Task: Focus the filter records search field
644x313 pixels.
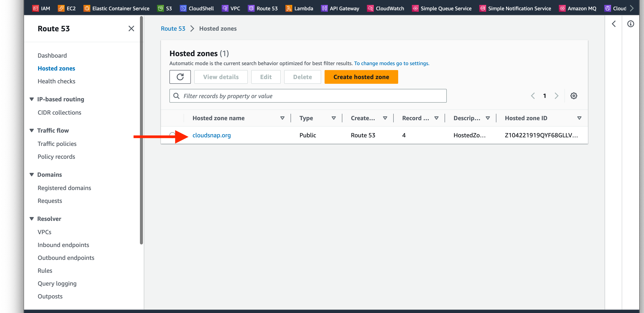Action: click(x=308, y=96)
